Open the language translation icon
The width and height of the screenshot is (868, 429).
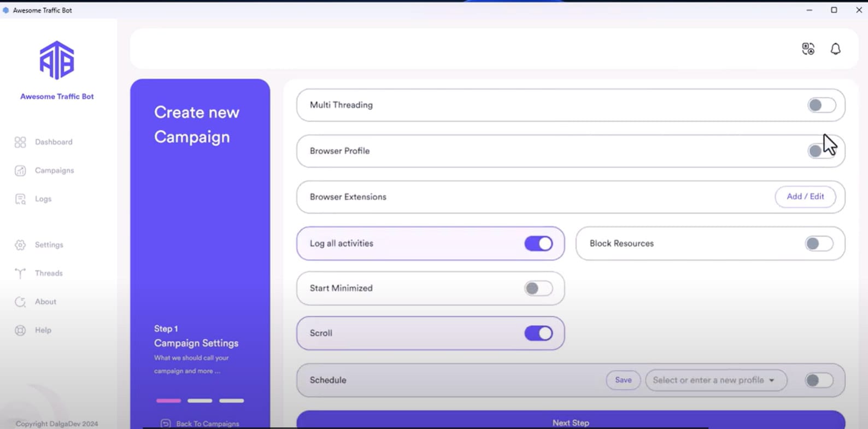coord(808,49)
